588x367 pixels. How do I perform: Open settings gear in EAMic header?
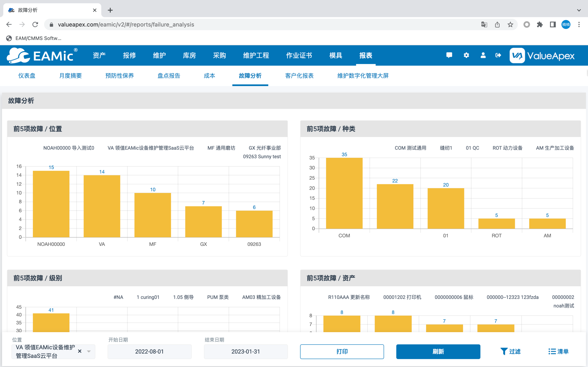466,55
